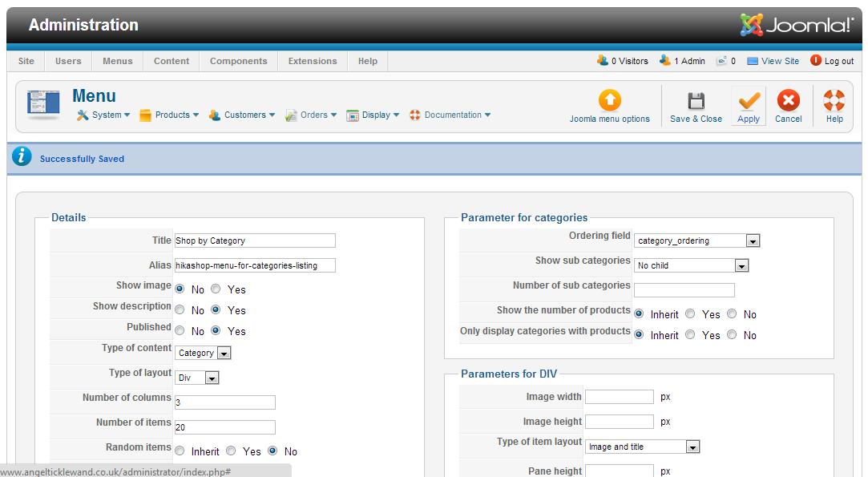Click into the Alias field
The image size is (868, 477).
click(255, 265)
